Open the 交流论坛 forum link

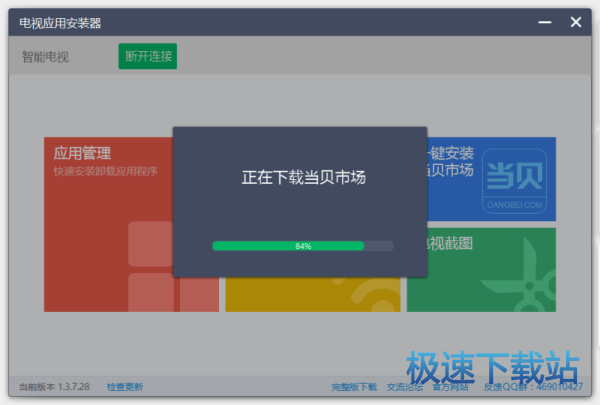404,387
